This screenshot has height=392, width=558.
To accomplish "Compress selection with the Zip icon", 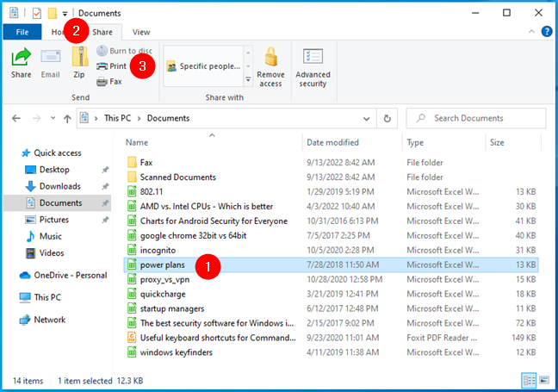I will pyautogui.click(x=80, y=57).
